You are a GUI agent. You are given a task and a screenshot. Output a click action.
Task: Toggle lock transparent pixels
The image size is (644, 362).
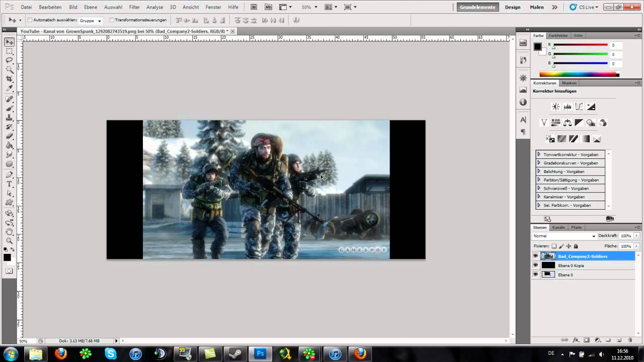coord(554,246)
